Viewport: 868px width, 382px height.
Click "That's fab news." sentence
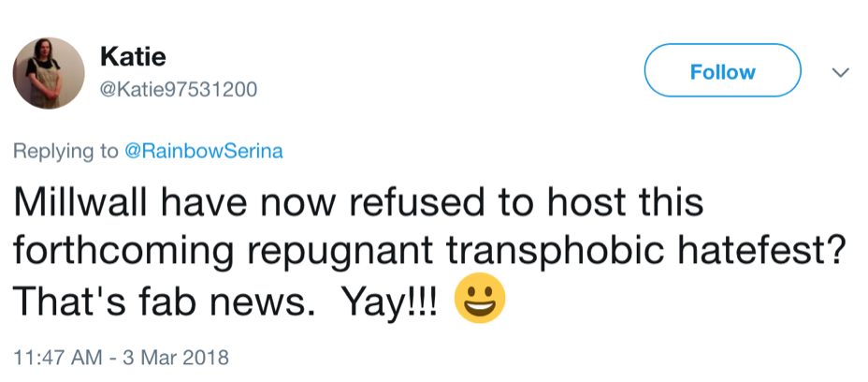tap(178, 302)
